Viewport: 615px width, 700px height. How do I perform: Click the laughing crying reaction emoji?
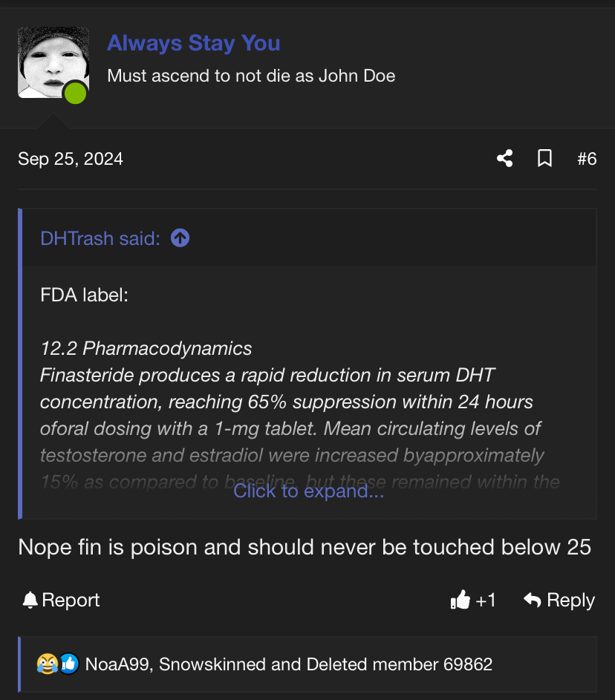[x=48, y=664]
